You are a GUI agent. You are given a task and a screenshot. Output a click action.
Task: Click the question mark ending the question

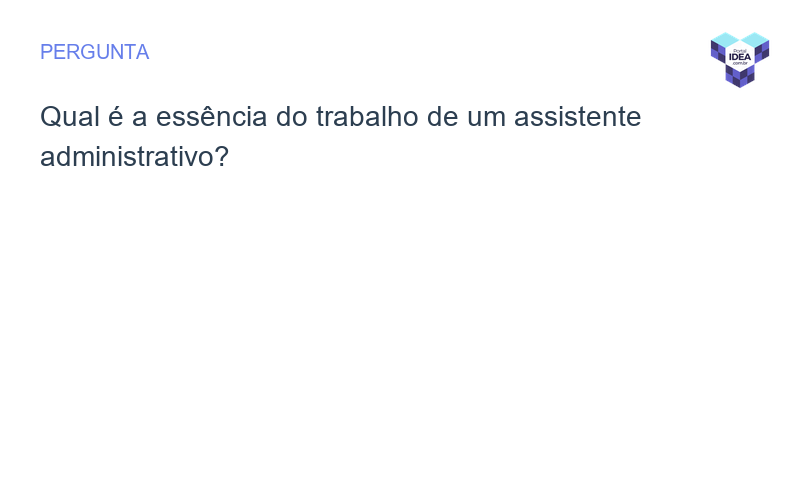click(222, 157)
